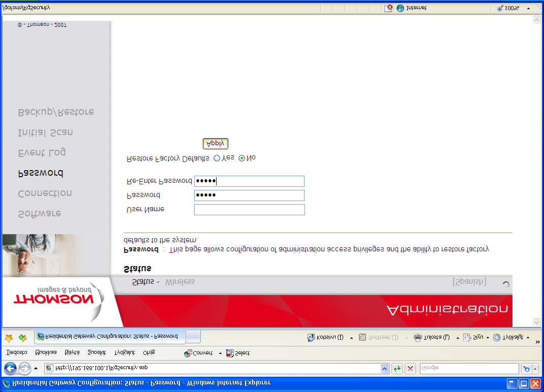
Task: Open the Initial Scan sidebar link
Action: point(45,133)
